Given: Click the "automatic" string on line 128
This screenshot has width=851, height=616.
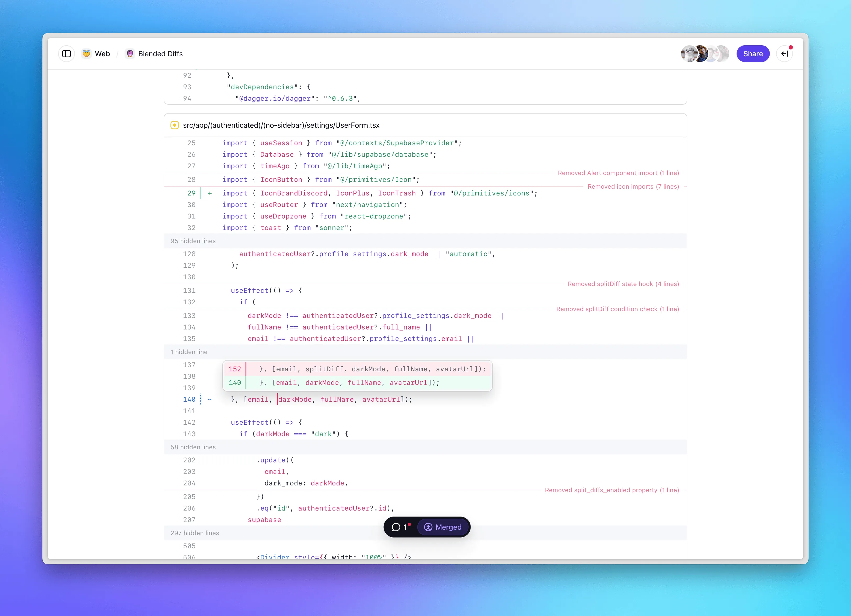Looking at the screenshot, I should pyautogui.click(x=469, y=254).
